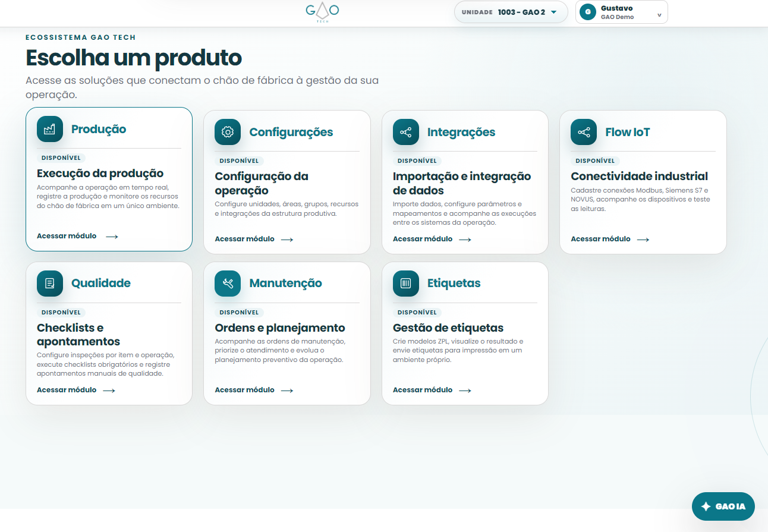
Task: Click the Configurações gear icon
Action: coord(228,132)
